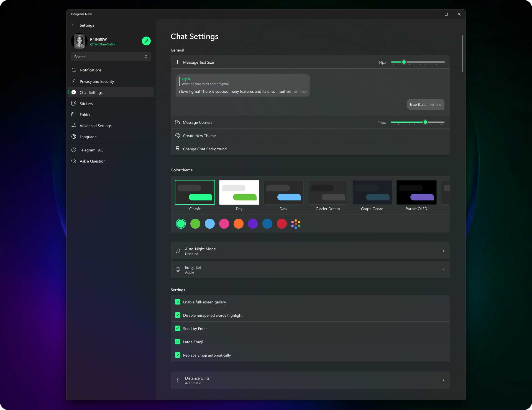Viewport: 532px width, 410px height.
Task: Select the red accent color
Action: coord(282,224)
